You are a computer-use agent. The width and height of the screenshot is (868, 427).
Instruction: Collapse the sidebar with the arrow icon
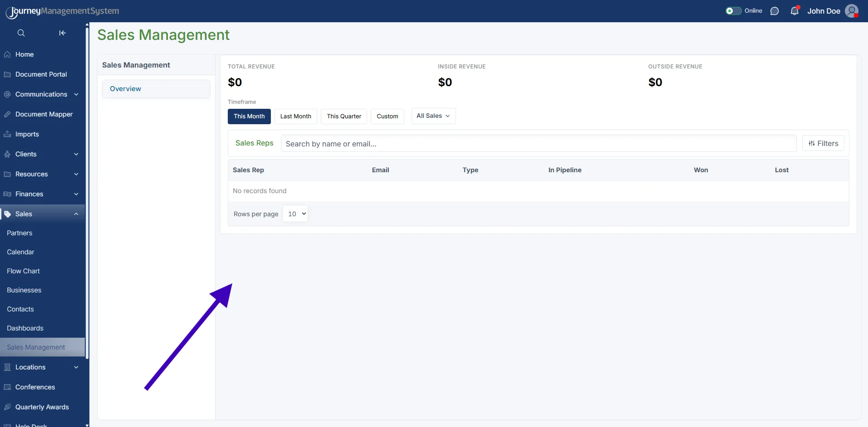click(63, 33)
